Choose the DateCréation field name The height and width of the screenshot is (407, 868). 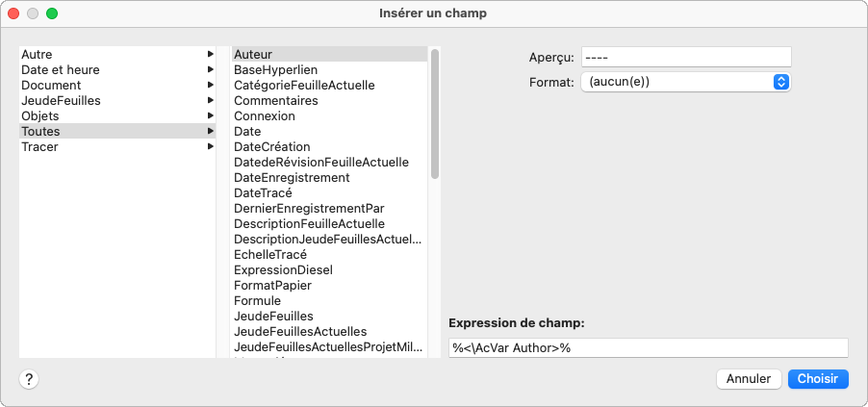pos(272,147)
